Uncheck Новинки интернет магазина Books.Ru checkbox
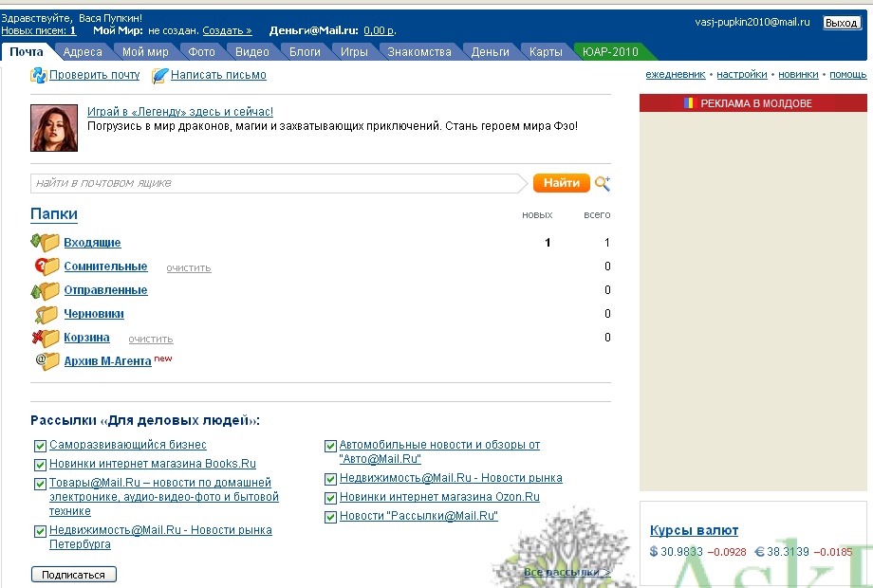This screenshot has width=873, height=588. [x=40, y=465]
